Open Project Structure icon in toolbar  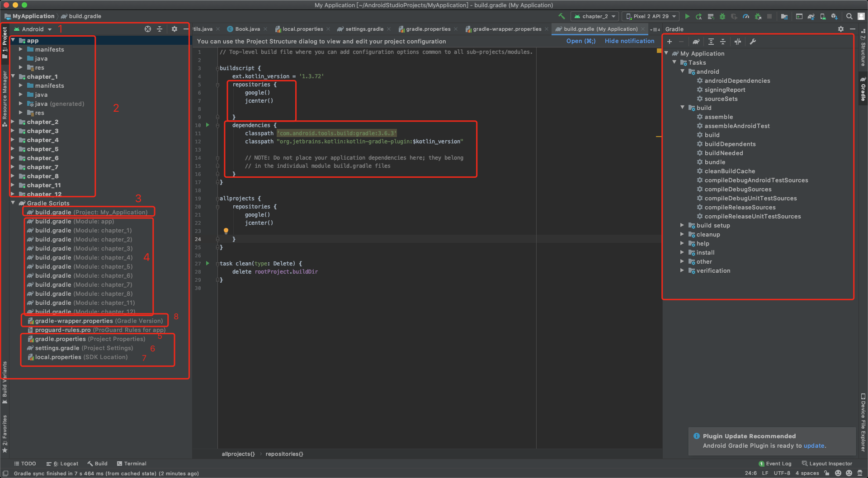(784, 16)
